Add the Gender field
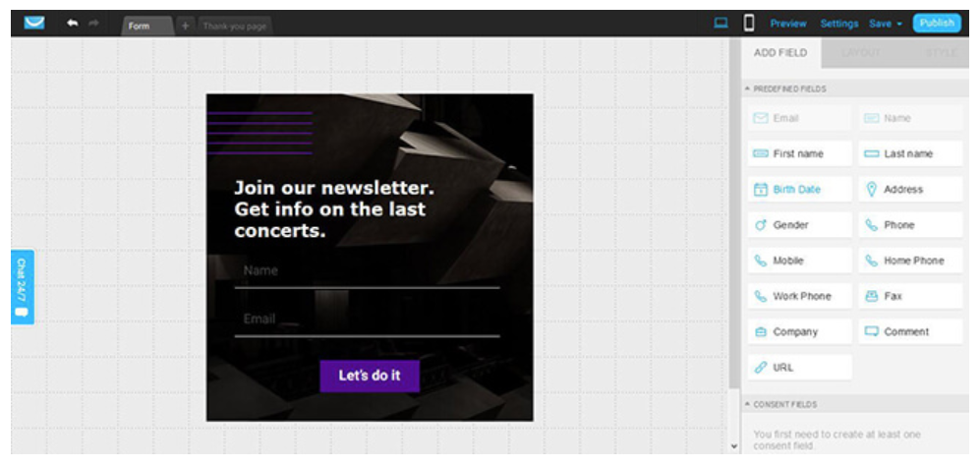 [798, 225]
